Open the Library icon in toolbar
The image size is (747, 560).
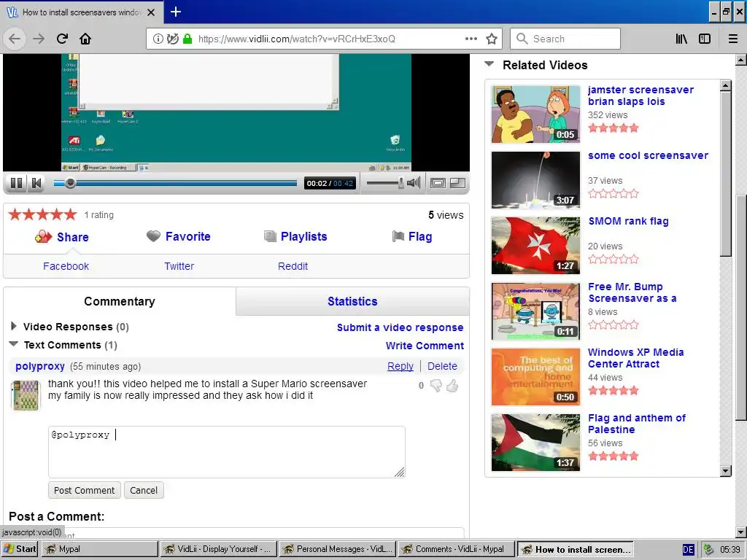tap(682, 39)
